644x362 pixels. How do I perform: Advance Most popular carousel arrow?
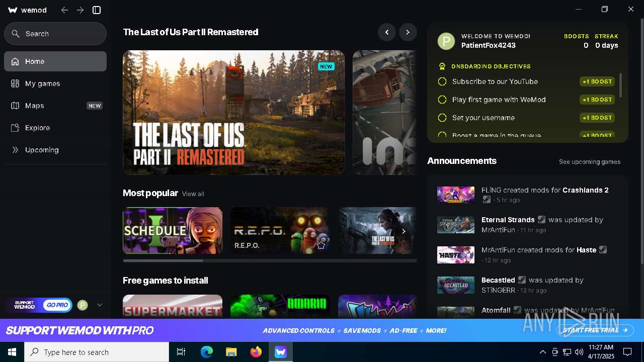click(404, 231)
